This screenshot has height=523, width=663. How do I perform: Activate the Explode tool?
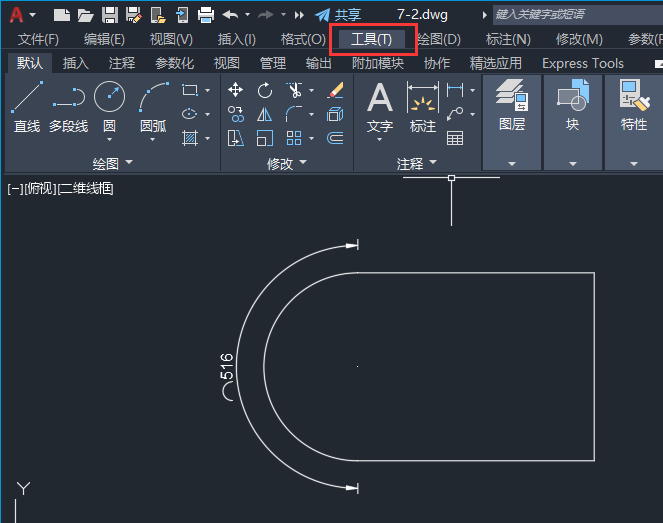(335, 114)
